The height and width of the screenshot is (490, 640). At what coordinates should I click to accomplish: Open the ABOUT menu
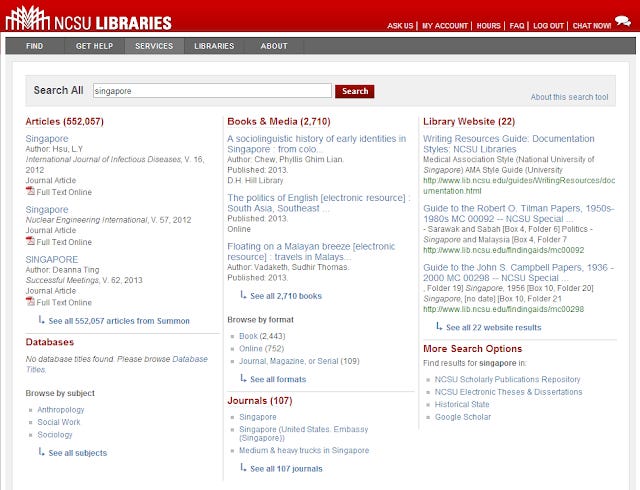(274, 46)
